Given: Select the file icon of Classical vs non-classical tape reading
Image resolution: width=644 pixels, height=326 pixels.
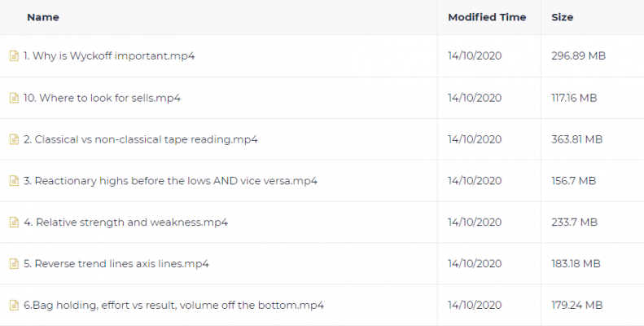Looking at the screenshot, I should (14, 139).
